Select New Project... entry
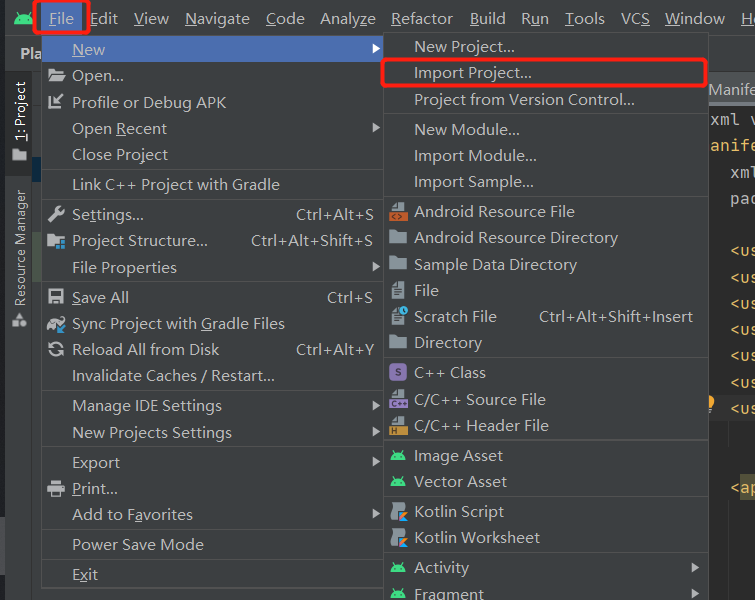 pos(546,47)
